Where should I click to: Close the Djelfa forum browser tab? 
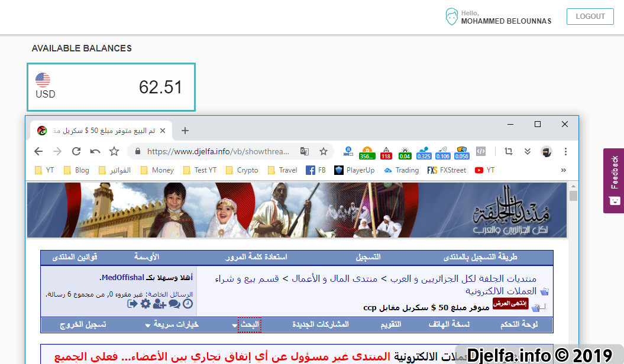[163, 131]
